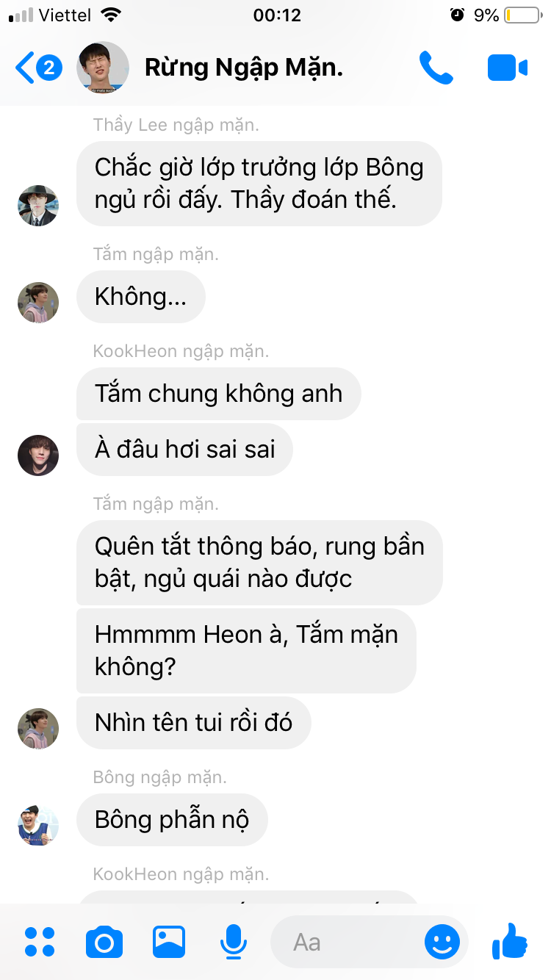Tap the 'Nhìn tên tui rồi đó' bubble
Image resolution: width=551 pixels, height=980 pixels.
coord(194,723)
